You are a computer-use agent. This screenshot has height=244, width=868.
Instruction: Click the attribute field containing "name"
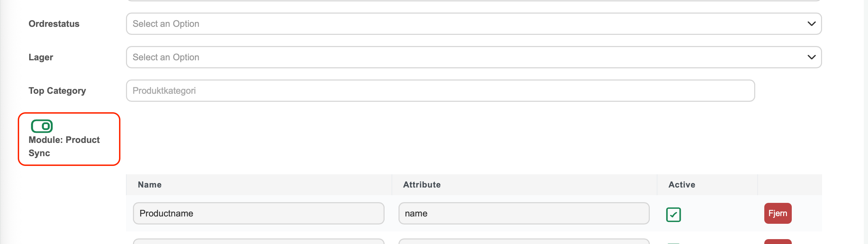524,213
